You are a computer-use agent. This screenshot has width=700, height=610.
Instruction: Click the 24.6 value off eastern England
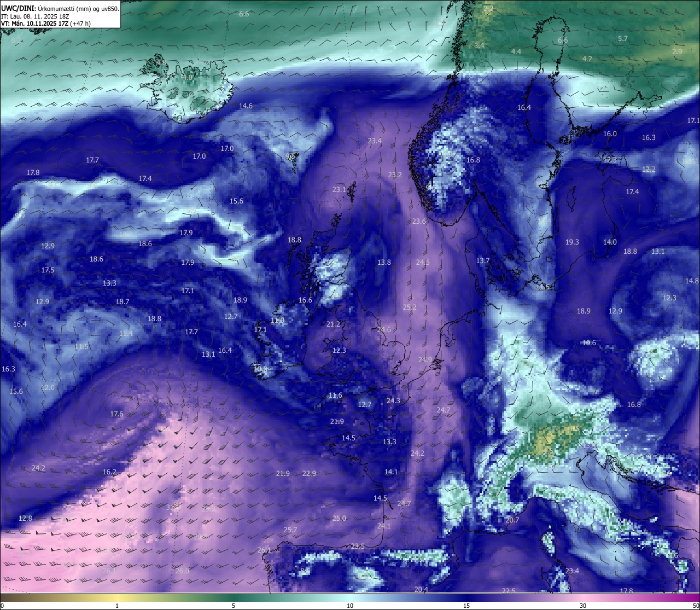(384, 329)
